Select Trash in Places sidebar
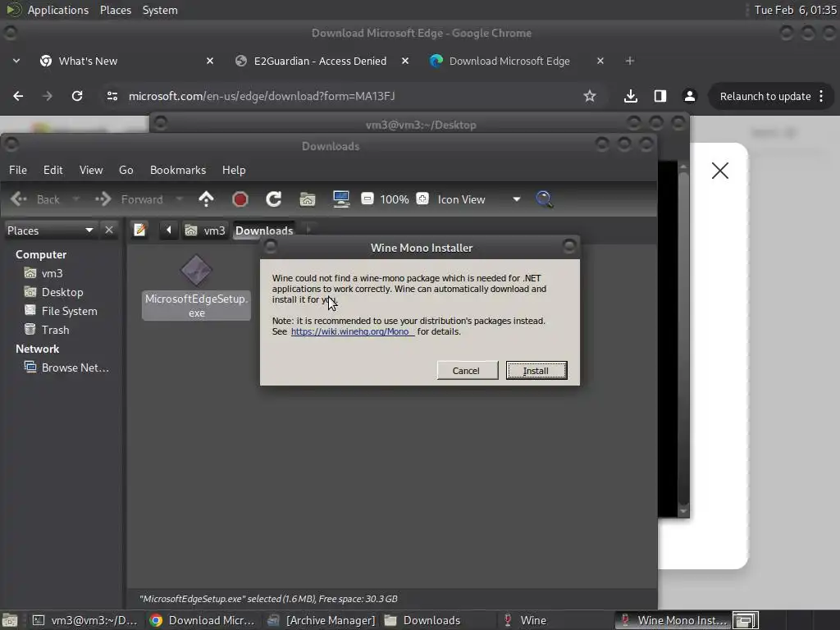 [x=55, y=330]
